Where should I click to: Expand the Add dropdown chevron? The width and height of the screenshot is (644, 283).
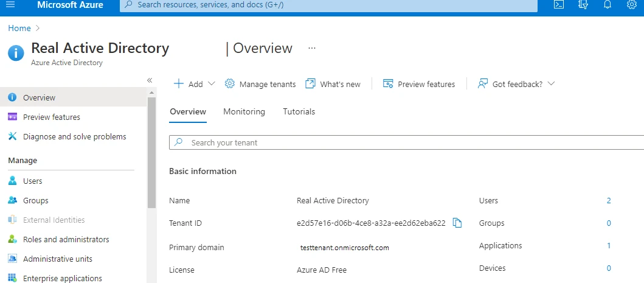click(x=212, y=83)
